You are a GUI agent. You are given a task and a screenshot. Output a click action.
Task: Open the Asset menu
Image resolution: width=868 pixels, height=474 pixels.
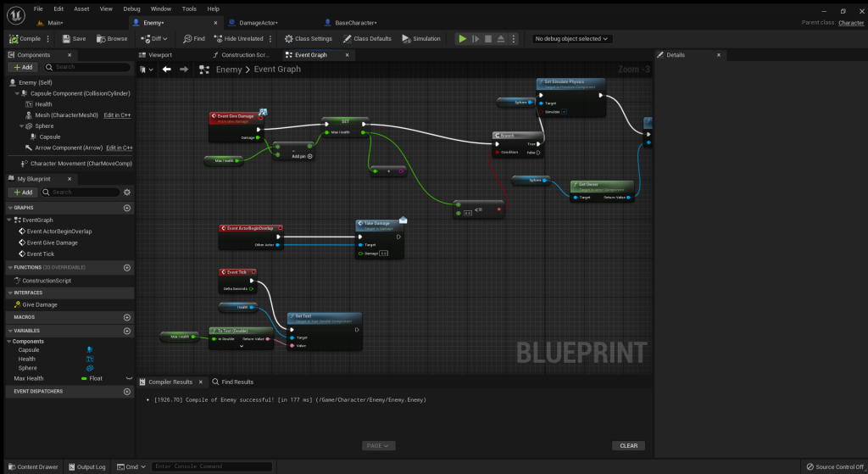pos(81,8)
